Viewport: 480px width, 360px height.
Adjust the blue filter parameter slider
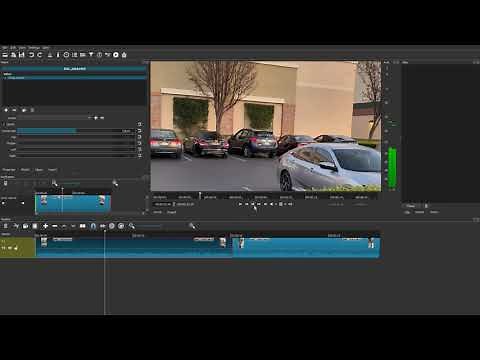(76, 131)
